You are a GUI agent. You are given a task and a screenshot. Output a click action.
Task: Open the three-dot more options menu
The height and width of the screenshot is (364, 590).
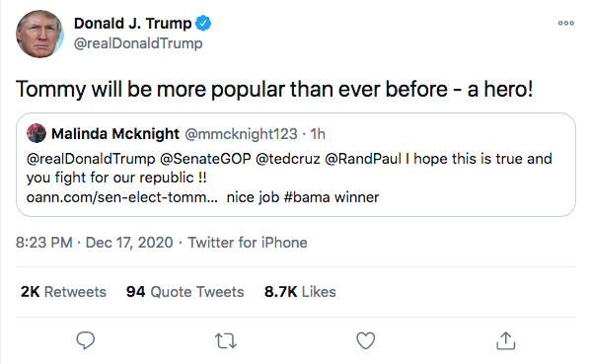pyautogui.click(x=566, y=23)
